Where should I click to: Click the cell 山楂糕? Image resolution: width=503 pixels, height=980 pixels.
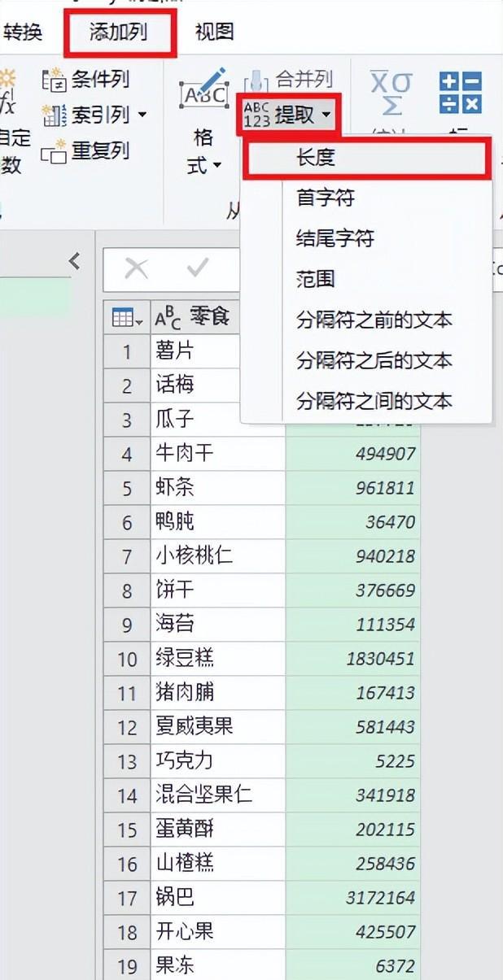pos(217,864)
